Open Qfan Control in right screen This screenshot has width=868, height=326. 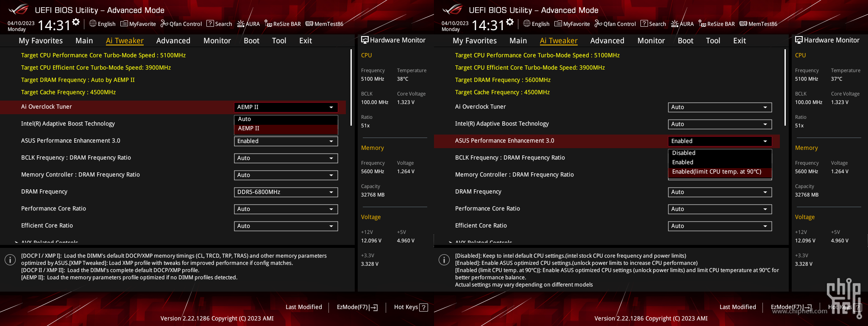click(x=615, y=24)
